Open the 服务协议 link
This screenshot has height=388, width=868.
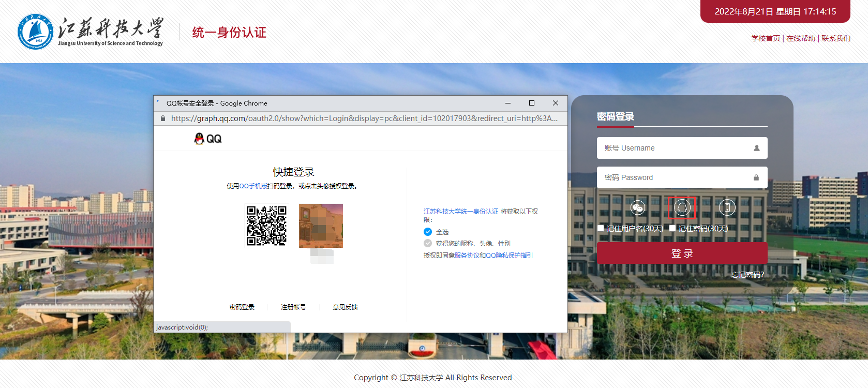467,256
